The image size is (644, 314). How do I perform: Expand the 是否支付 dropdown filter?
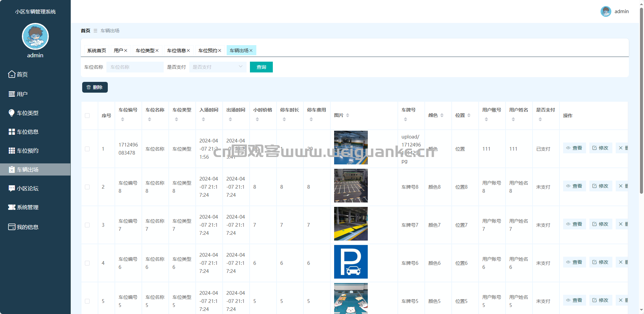(x=218, y=67)
